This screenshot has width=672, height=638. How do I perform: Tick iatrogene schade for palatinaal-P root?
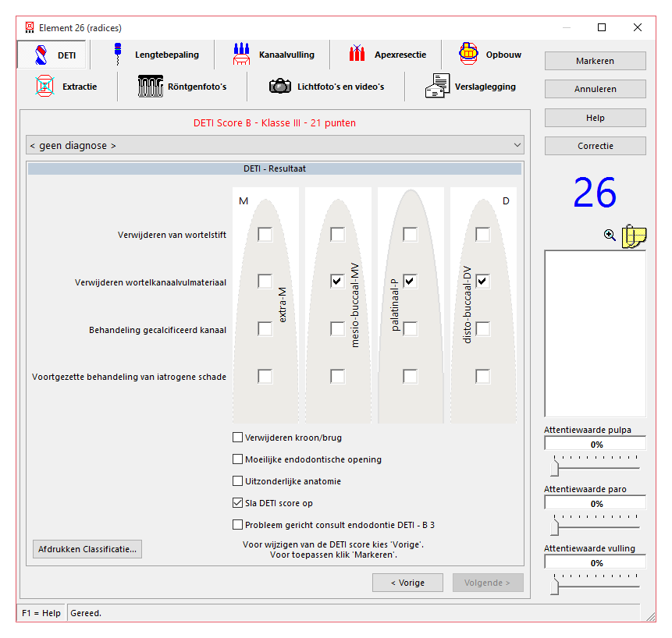[410, 376]
